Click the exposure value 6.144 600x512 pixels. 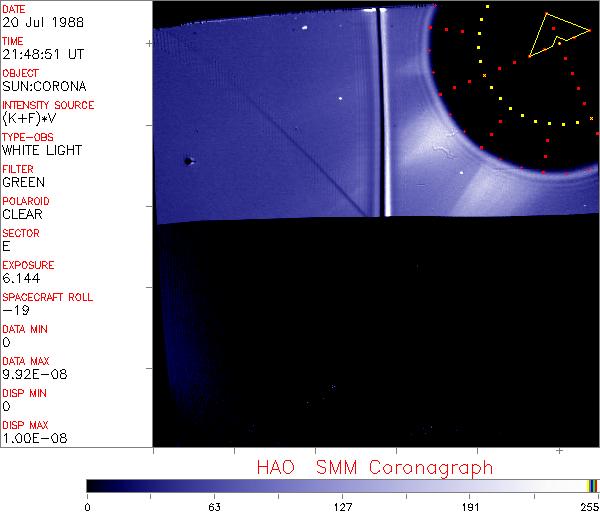tap(22, 278)
